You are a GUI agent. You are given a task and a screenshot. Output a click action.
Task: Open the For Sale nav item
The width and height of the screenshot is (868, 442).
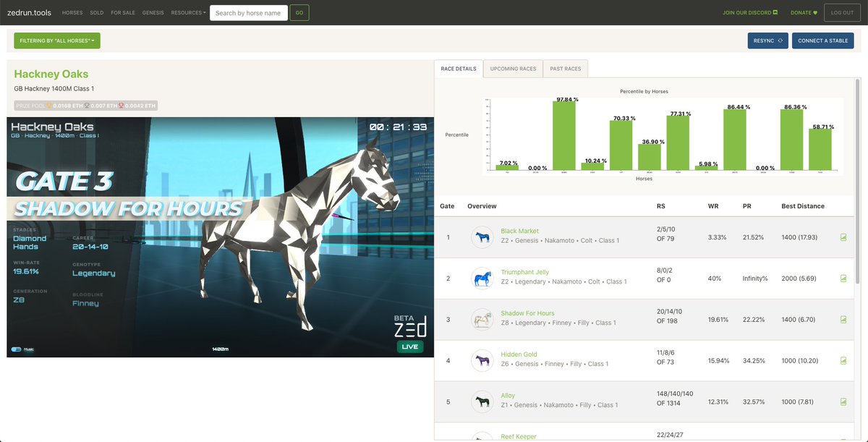click(x=123, y=12)
